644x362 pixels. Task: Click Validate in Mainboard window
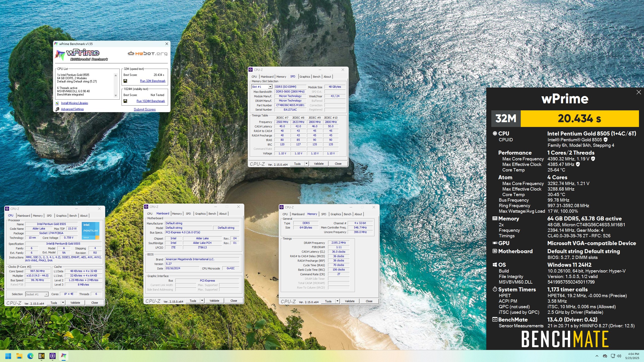coord(214,301)
